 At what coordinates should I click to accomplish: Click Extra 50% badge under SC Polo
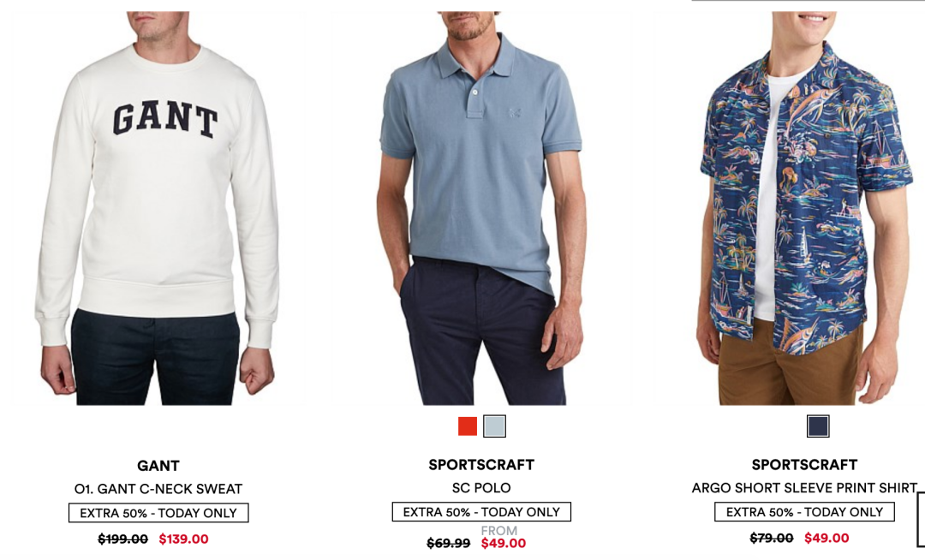pos(481,512)
